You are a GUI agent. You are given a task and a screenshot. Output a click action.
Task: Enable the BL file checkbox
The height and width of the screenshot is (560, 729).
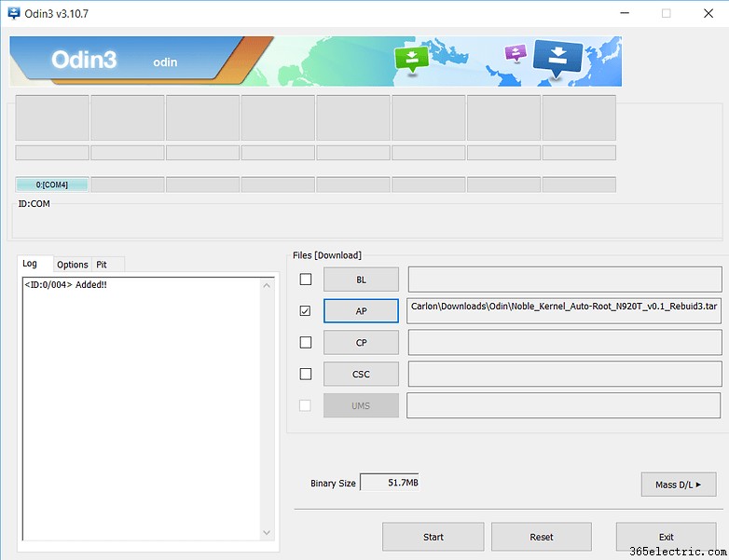[x=306, y=280]
